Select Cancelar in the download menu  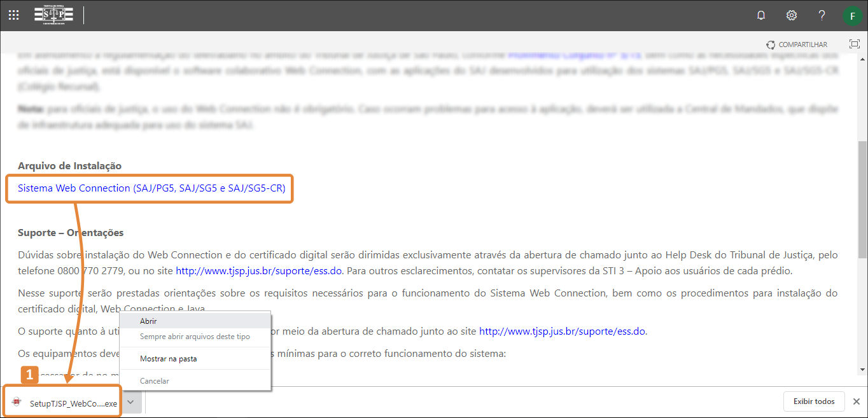tap(195, 381)
